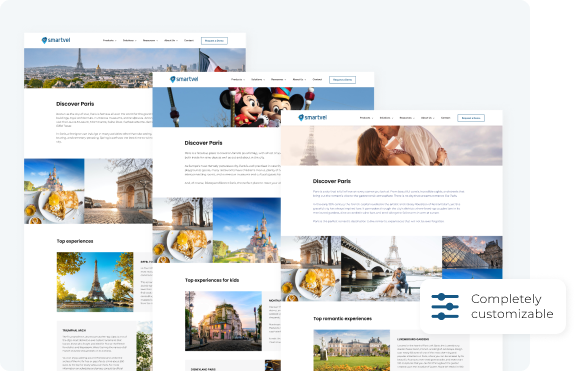Open the Montmartre pink house street photo
The height and width of the screenshot is (371, 576).
point(223,321)
